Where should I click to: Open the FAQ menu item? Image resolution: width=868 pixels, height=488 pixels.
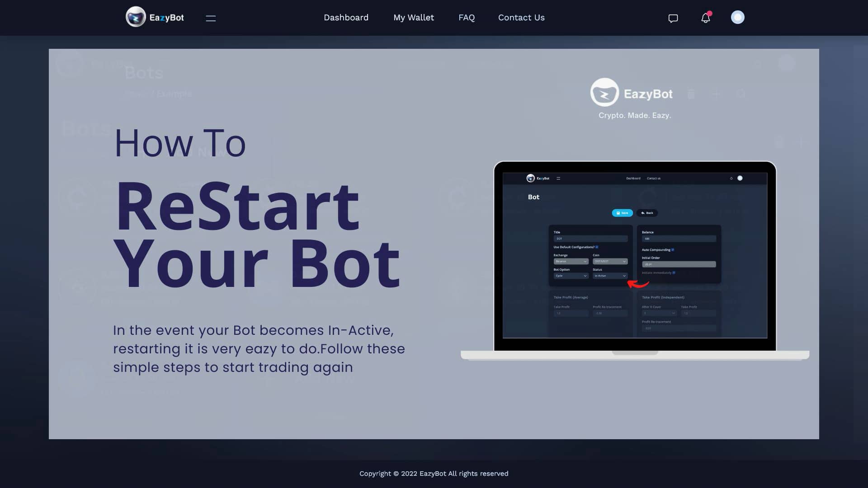467,17
